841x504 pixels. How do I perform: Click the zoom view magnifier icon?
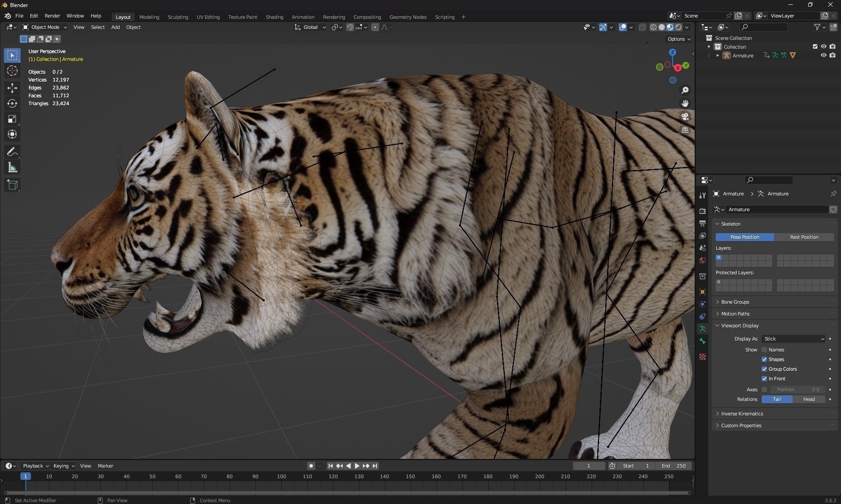click(685, 90)
